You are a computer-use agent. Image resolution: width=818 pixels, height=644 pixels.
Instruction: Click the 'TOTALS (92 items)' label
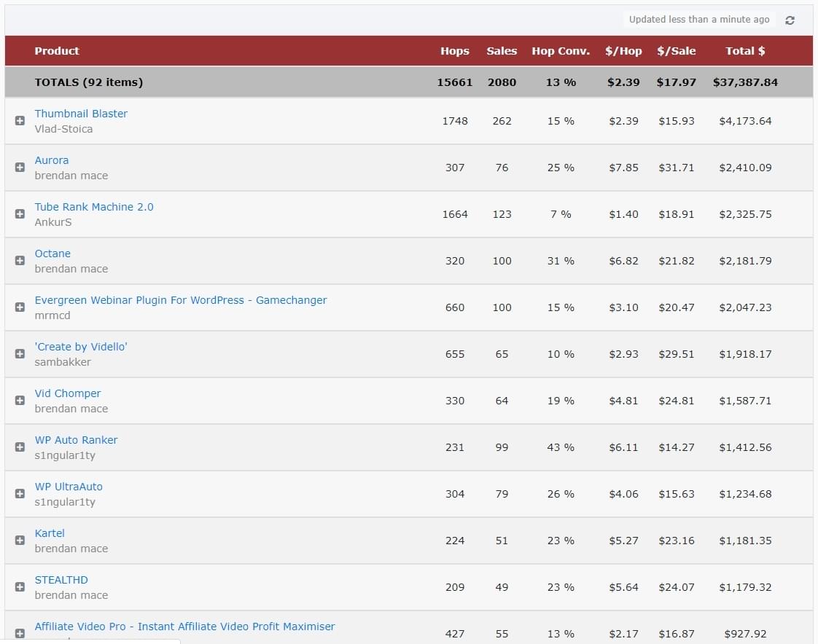point(89,82)
